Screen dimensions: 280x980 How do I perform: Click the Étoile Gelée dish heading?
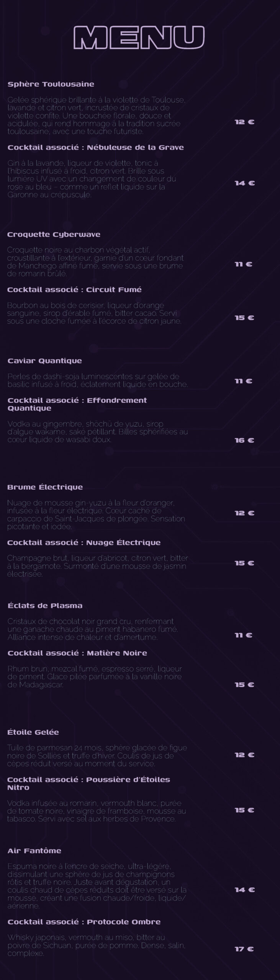click(x=33, y=732)
